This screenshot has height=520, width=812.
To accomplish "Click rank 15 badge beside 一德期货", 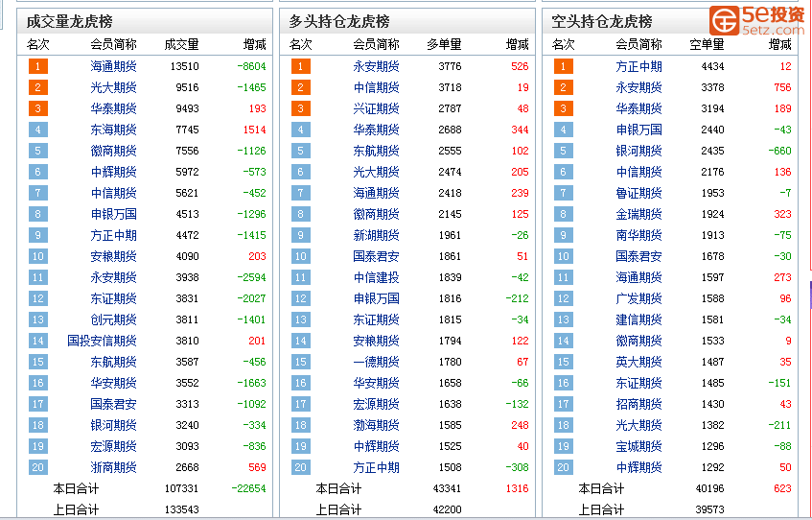I will point(300,362).
